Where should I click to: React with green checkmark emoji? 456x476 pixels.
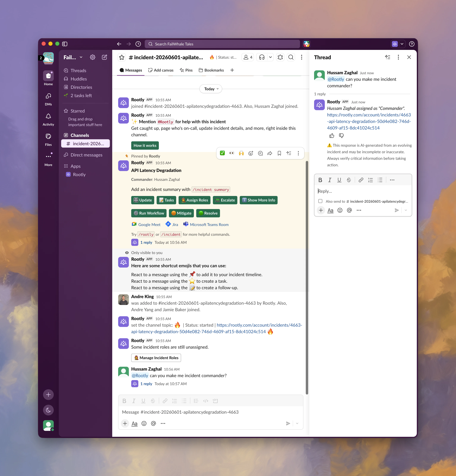[x=222, y=153]
